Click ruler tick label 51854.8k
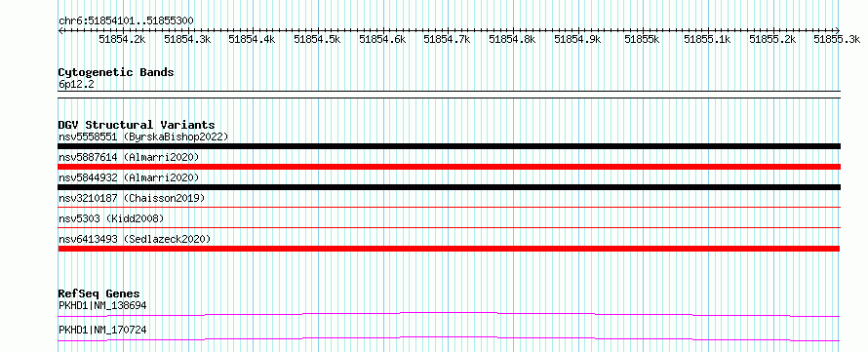The width and height of the screenshot is (868, 352). (x=513, y=39)
